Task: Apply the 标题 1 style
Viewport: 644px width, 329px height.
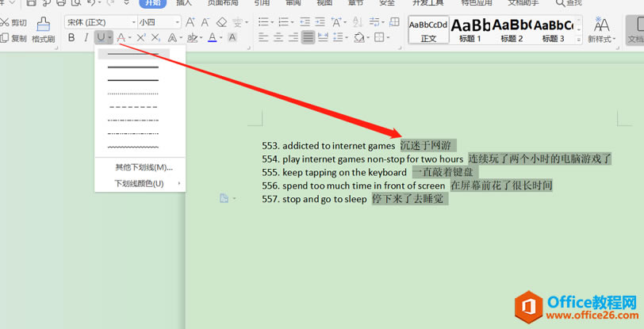Action: 470,30
